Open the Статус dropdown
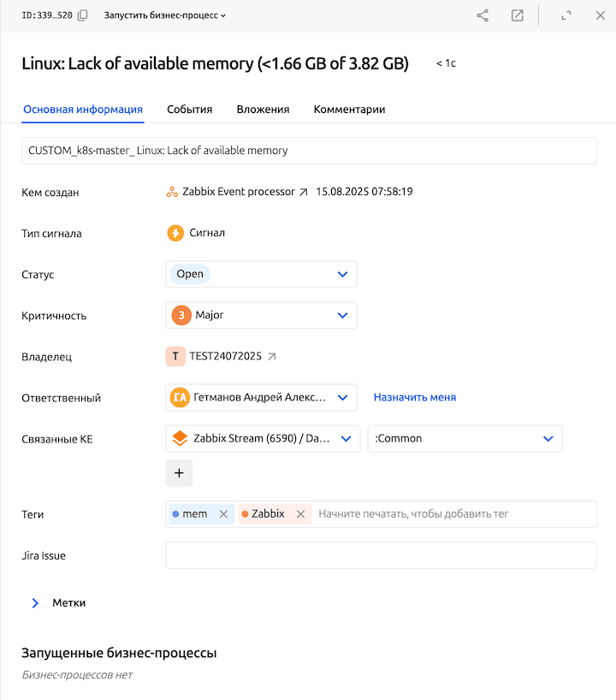 tap(342, 275)
